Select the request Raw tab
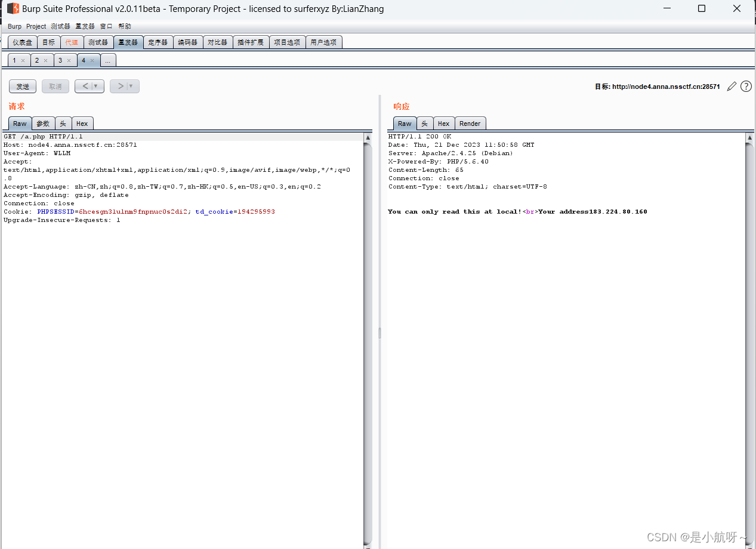Image resolution: width=756 pixels, height=549 pixels. [x=20, y=124]
